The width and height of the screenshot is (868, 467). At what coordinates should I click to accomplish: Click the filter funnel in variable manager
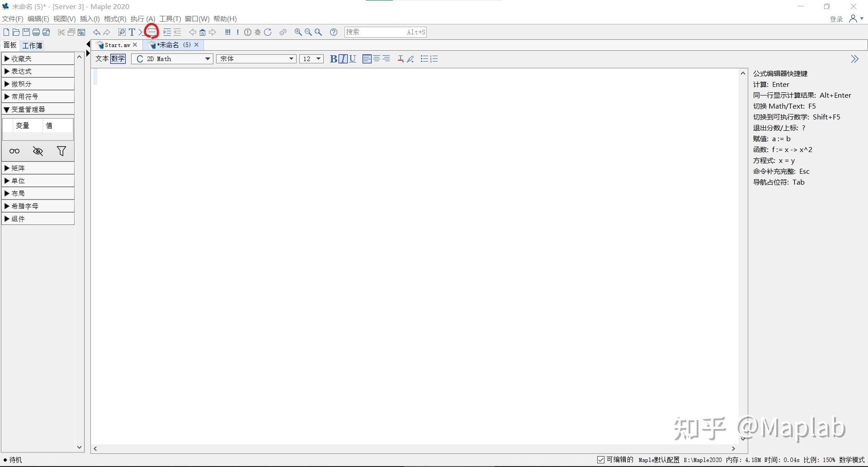(x=61, y=151)
